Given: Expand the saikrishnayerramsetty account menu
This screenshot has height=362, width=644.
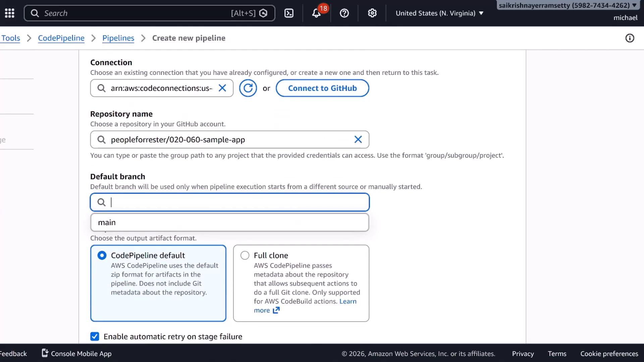Looking at the screenshot, I should click(x=567, y=5).
